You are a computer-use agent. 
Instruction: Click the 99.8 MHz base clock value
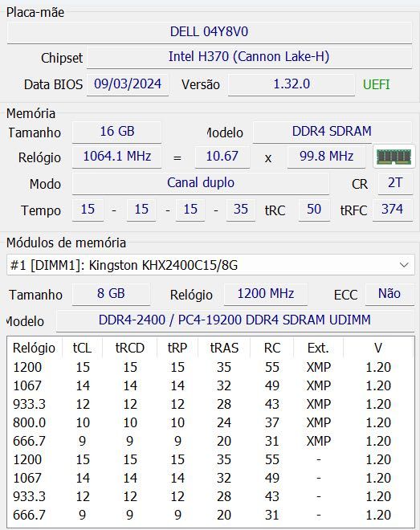[326, 157]
